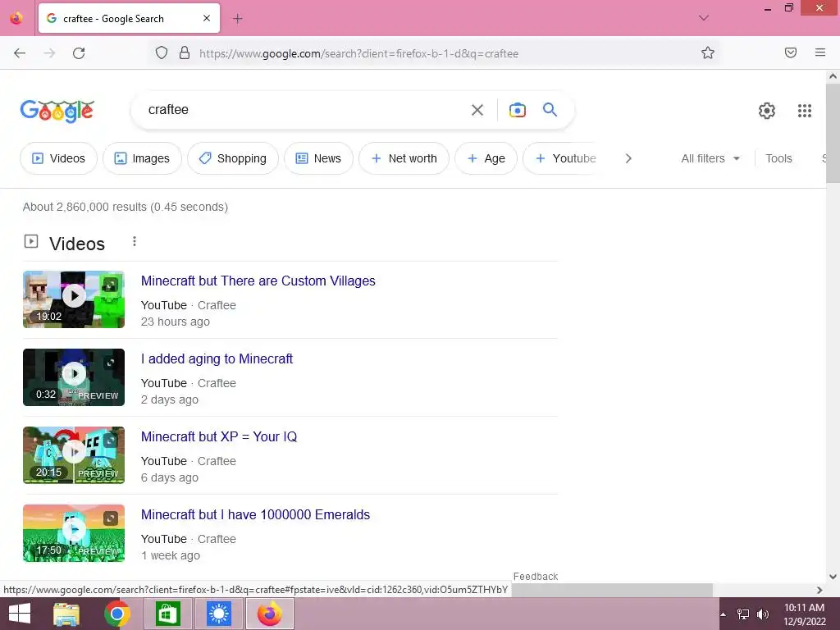
Task: Show more filter chips arrow
Action: (x=628, y=158)
